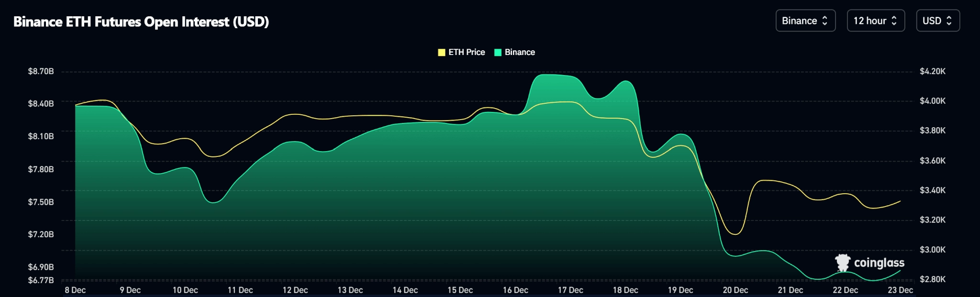
Task: Click the $4.20K price axis label
Action: point(933,71)
